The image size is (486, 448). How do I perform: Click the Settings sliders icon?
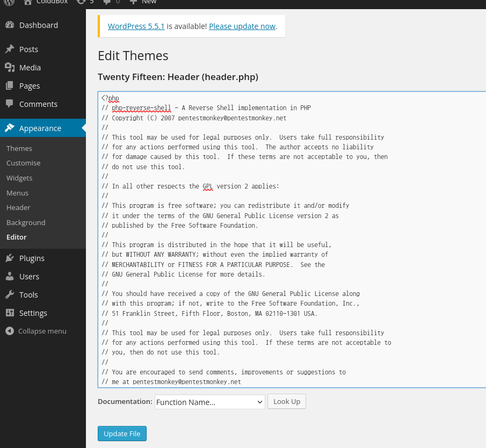[x=10, y=313]
